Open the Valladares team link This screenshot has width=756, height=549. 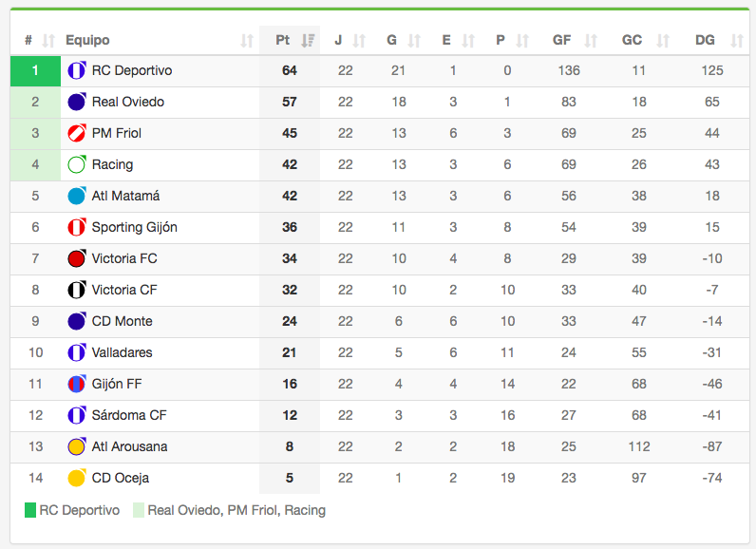(x=122, y=353)
